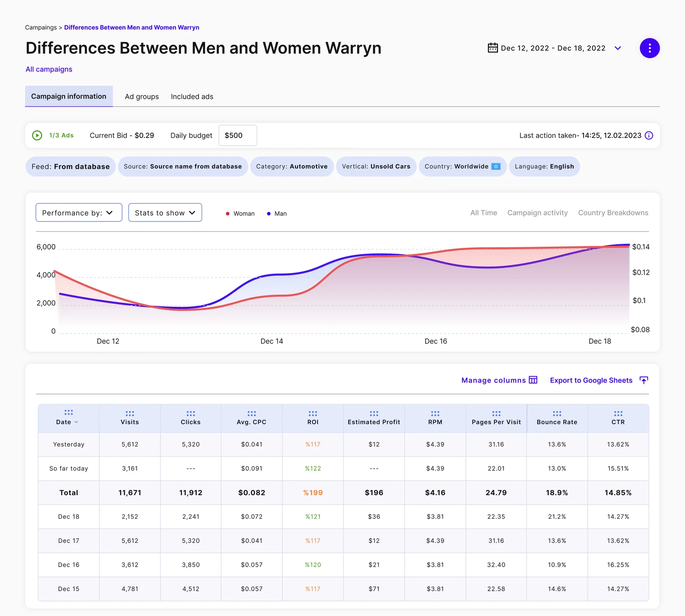This screenshot has width=685, height=616.
Task: Click the Total row's $196 profit cell
Action: click(374, 493)
